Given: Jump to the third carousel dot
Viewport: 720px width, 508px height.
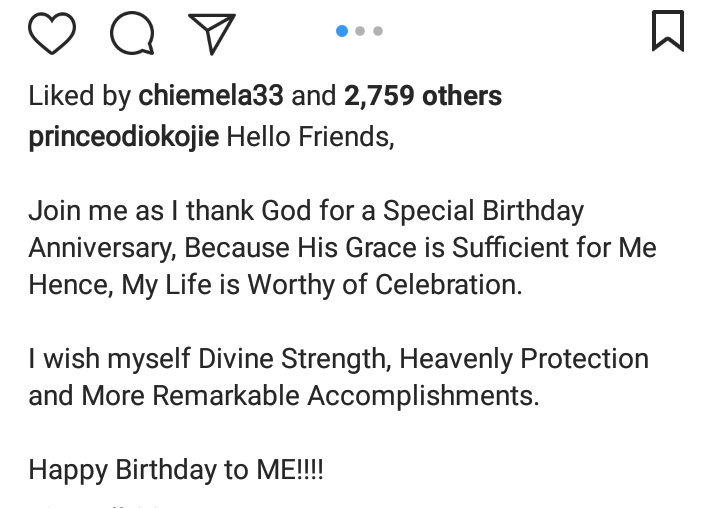Looking at the screenshot, I should click(x=378, y=31).
